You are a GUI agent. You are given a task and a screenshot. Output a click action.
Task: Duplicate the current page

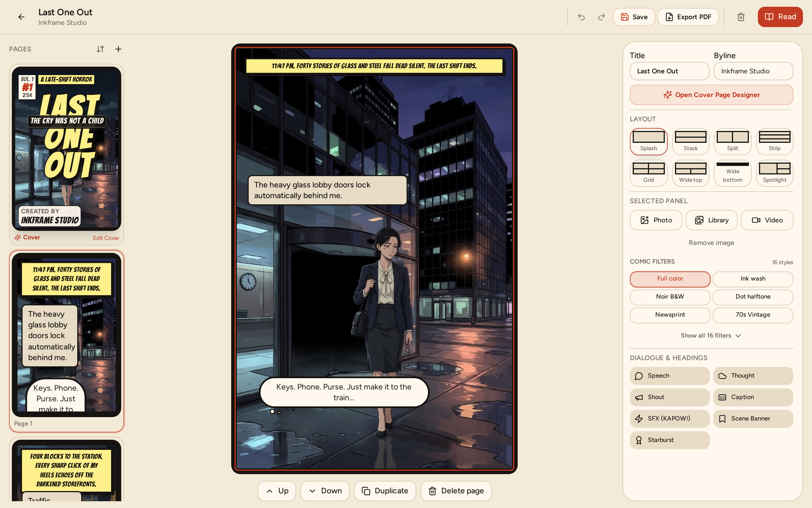click(385, 491)
